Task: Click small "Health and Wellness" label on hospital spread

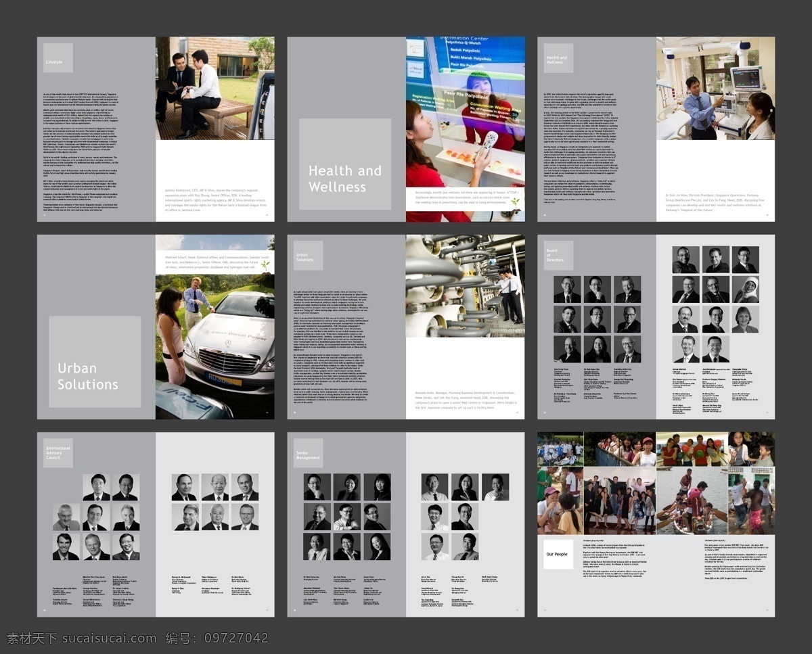Action: (558, 58)
